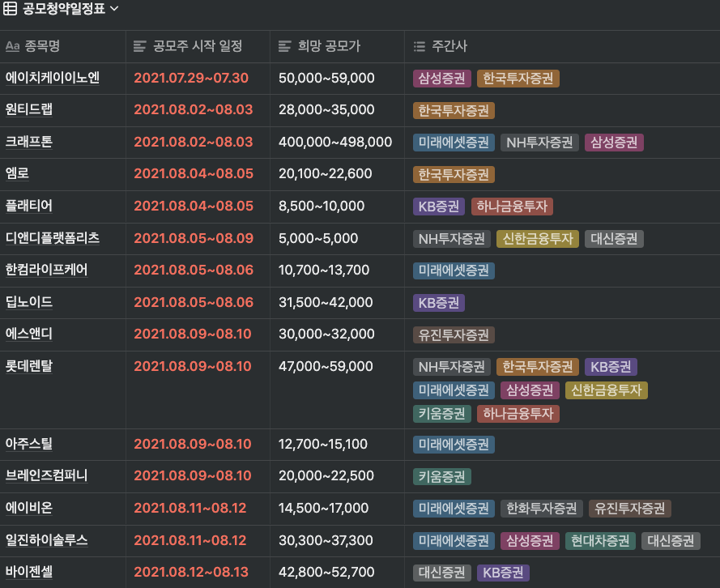Open the 브레인즈컴퍼니 page
Viewport: 720px width, 588px height.
click(46, 475)
